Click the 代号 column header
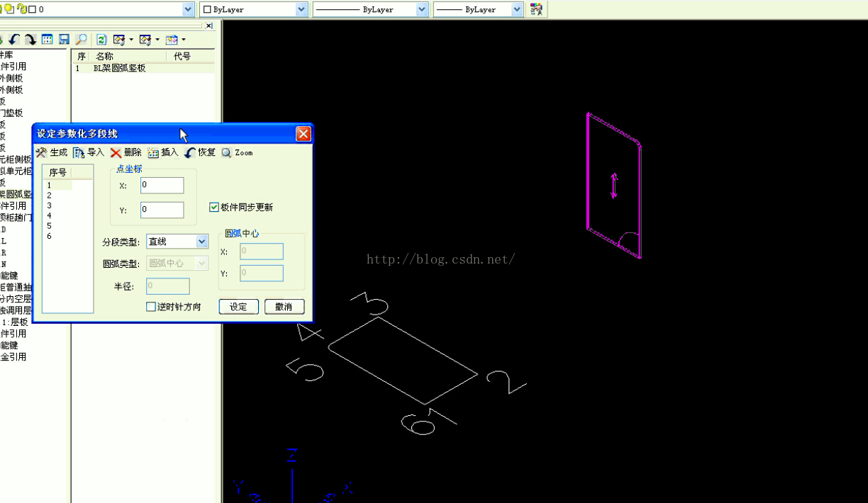The height and width of the screenshot is (503, 868). 190,56
